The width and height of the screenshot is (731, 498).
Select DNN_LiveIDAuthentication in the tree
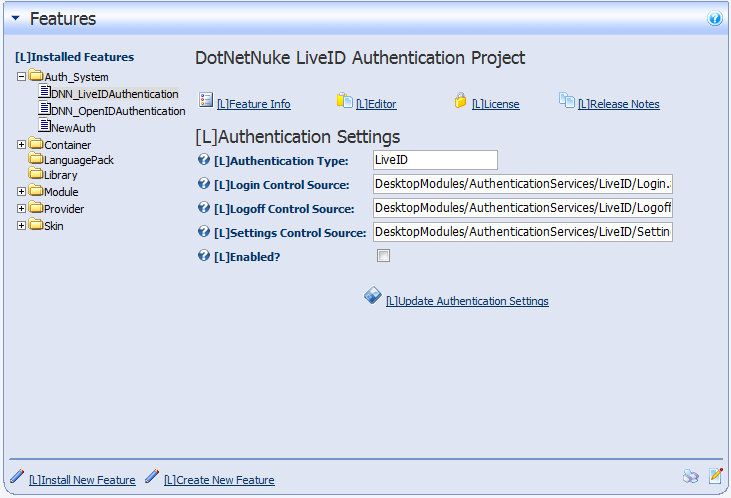point(115,94)
